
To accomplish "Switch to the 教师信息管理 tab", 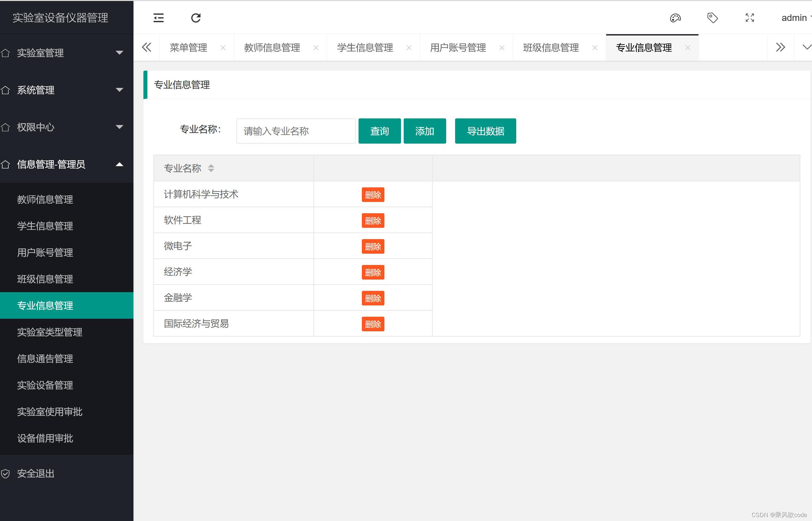I will pyautogui.click(x=272, y=47).
